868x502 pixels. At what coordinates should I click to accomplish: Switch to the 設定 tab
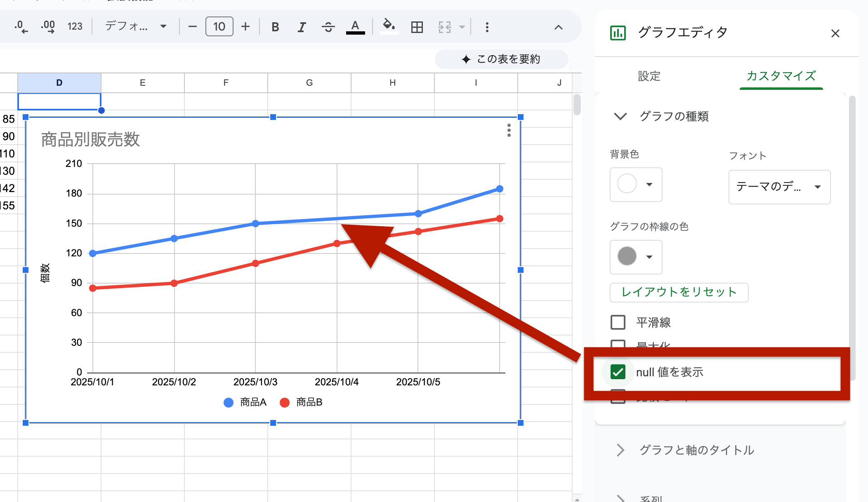coord(649,76)
